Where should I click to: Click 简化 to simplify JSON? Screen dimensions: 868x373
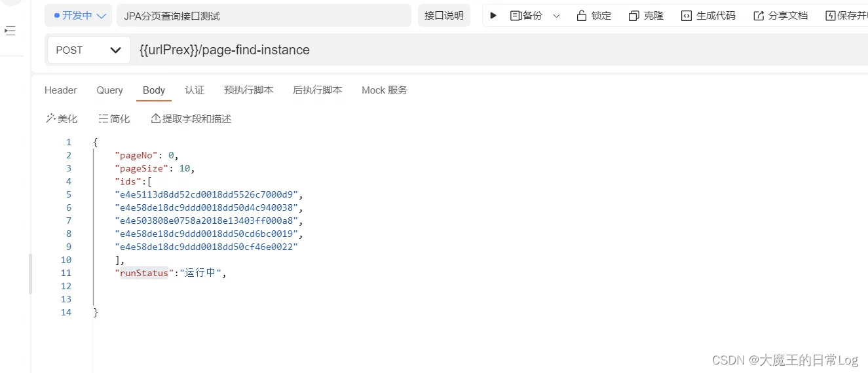114,118
